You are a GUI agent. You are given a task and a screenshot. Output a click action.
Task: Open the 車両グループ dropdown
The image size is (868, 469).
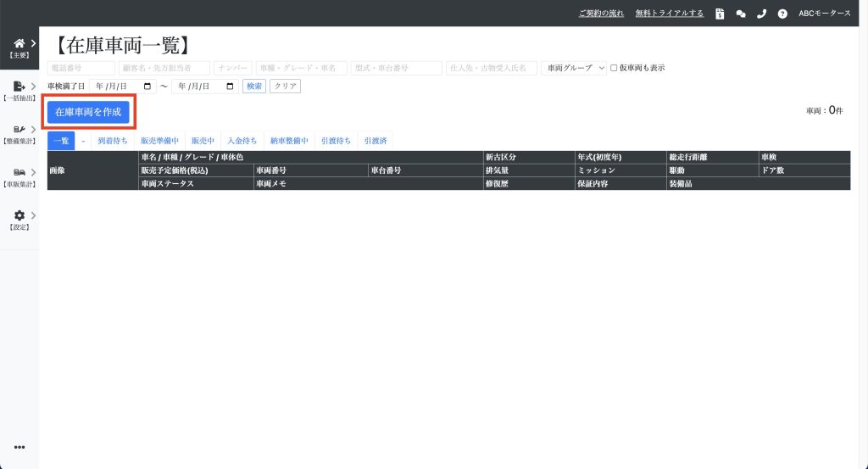574,68
